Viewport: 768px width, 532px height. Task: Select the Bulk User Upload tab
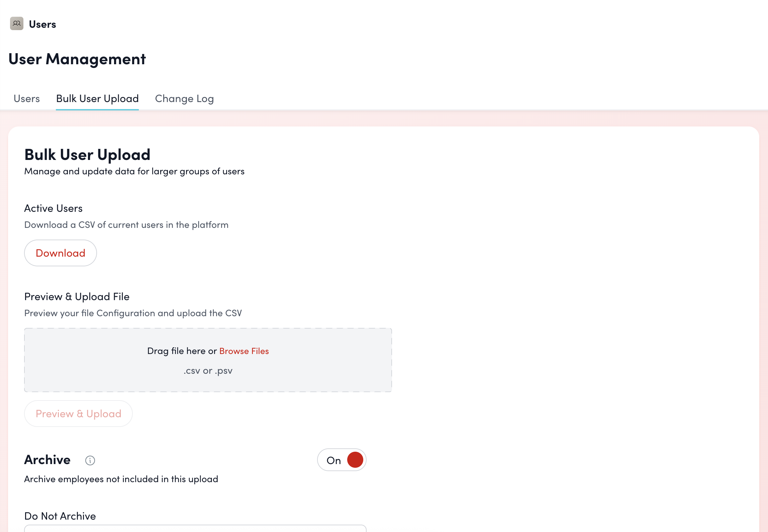click(97, 98)
